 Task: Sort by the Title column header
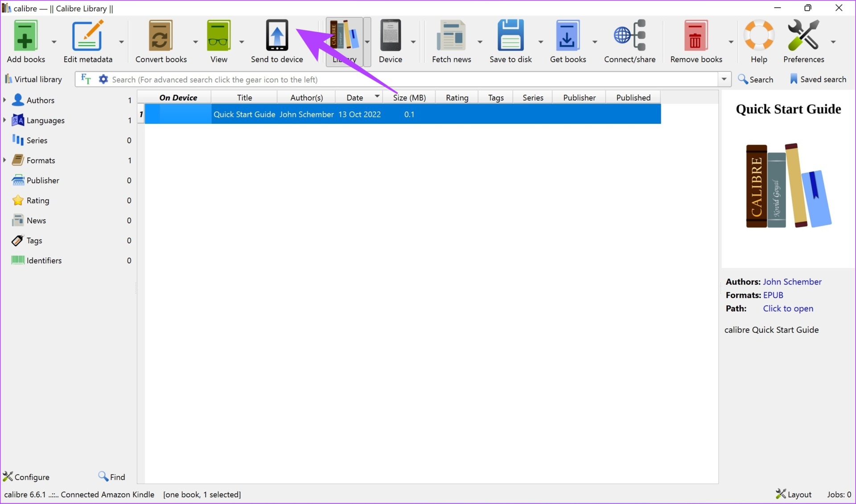[x=244, y=98]
